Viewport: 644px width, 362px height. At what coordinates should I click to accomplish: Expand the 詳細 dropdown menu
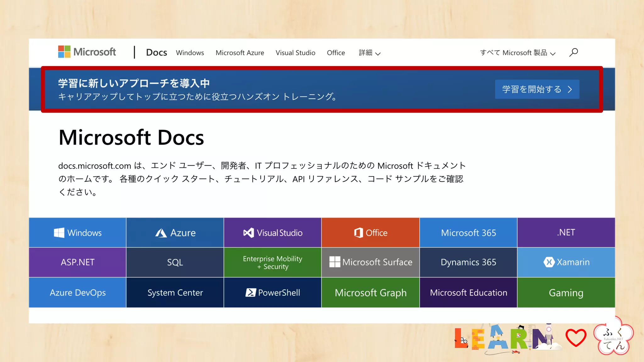(369, 53)
